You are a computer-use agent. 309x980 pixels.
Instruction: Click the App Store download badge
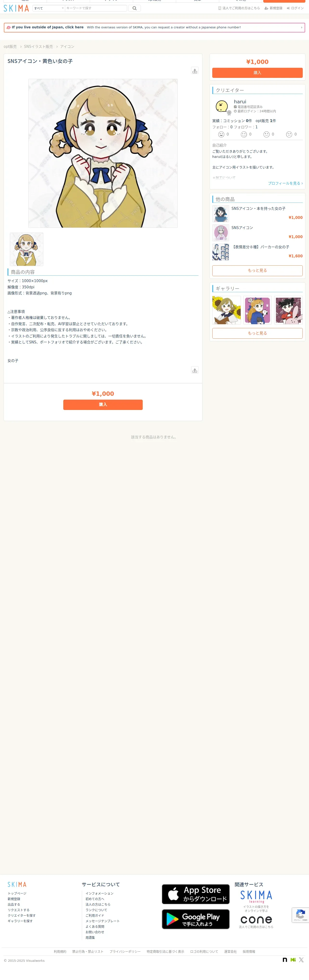[195, 894]
